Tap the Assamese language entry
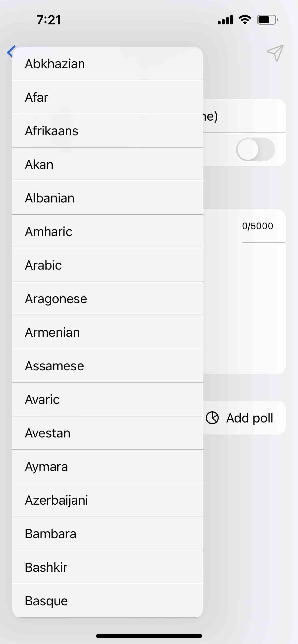This screenshot has height=644, width=298. point(107,366)
